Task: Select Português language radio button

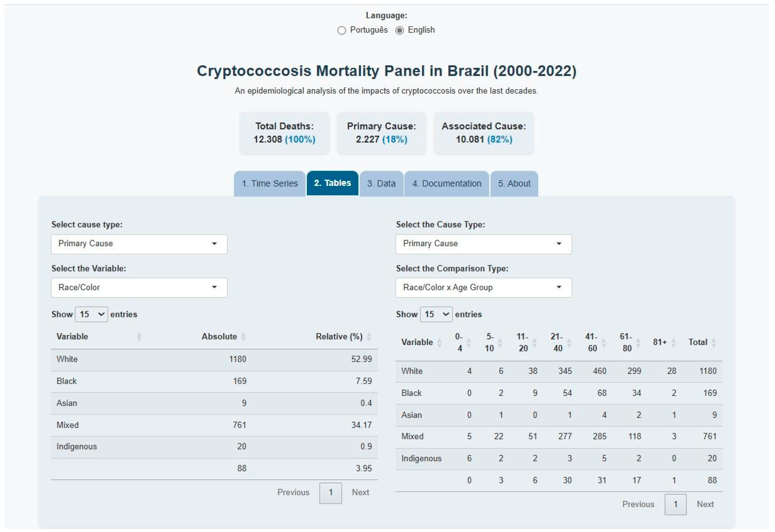Action: 341,30
